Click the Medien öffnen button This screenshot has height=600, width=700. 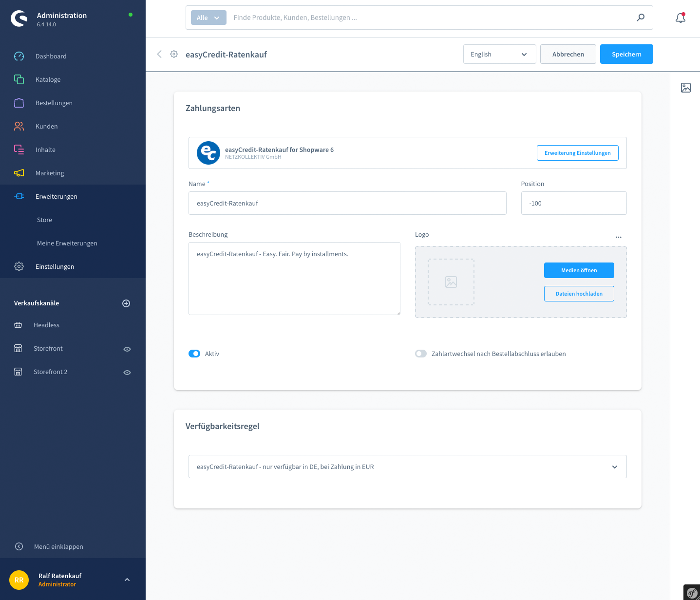click(579, 270)
